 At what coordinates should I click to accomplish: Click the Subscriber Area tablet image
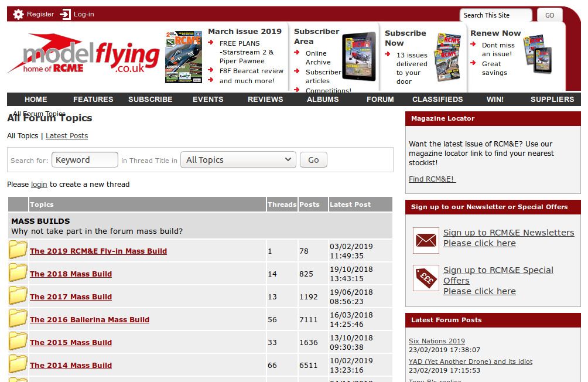pyautogui.click(x=359, y=57)
